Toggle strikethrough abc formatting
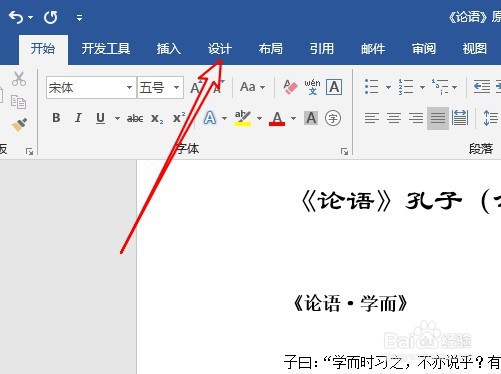This screenshot has height=374, width=501. 135,118
